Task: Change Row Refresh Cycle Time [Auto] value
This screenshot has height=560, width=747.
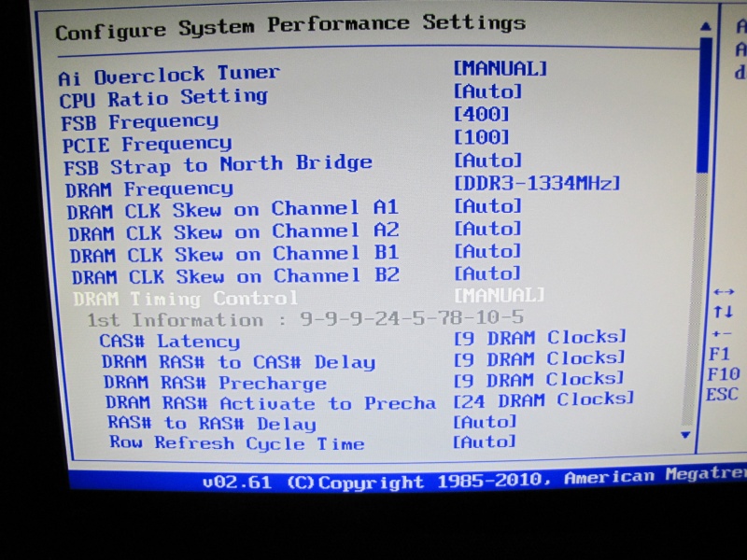Action: (484, 441)
